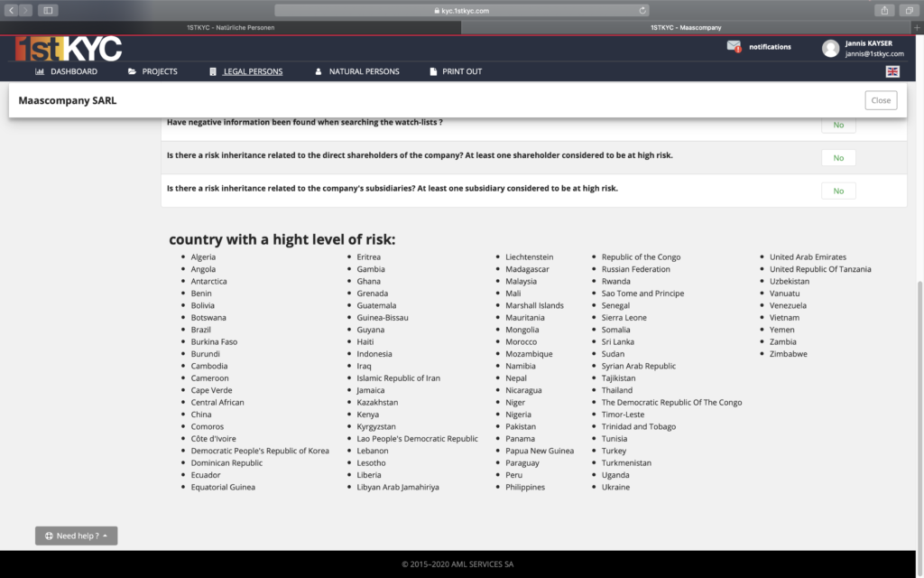Select Equatorial Guinea in the list
This screenshot has height=578, width=924.
click(x=223, y=487)
